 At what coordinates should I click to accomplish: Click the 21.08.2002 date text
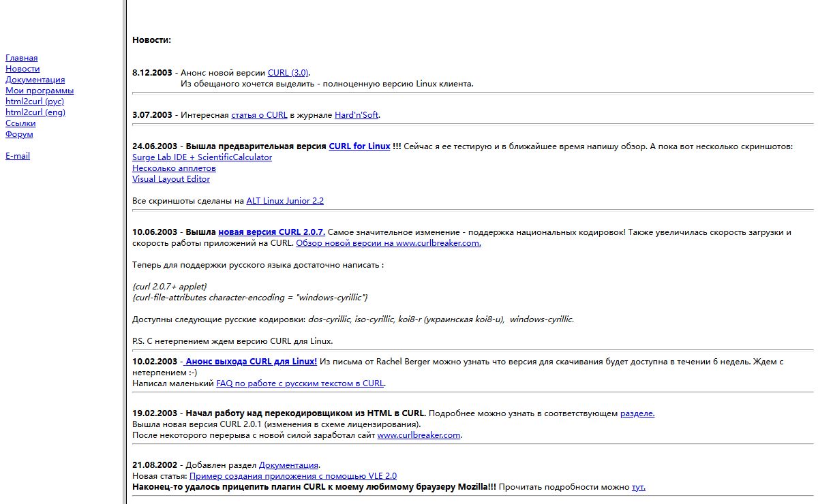[155, 465]
